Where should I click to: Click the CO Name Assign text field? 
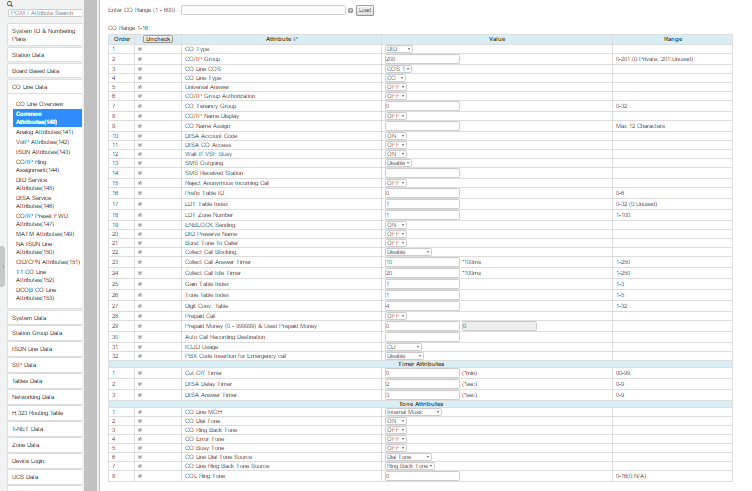[x=498, y=124]
